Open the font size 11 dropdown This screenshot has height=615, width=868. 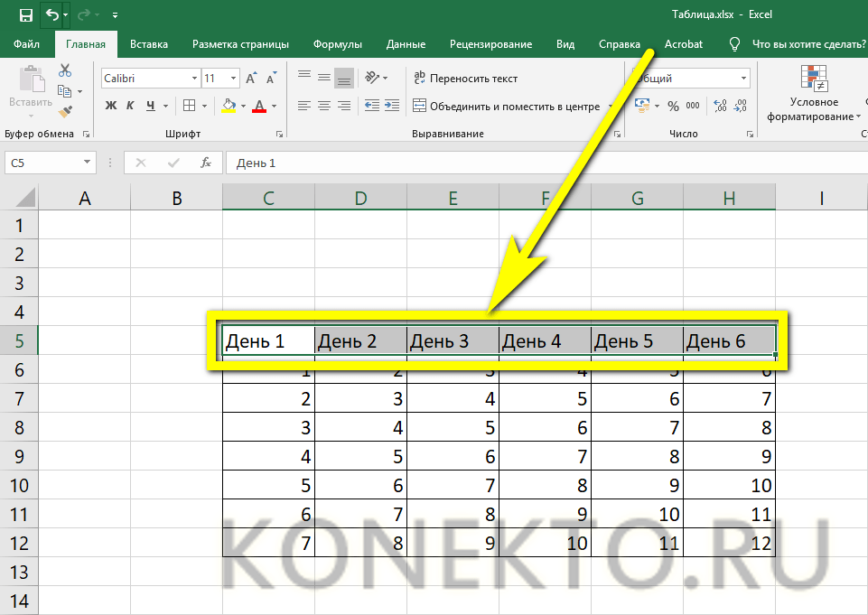234,79
